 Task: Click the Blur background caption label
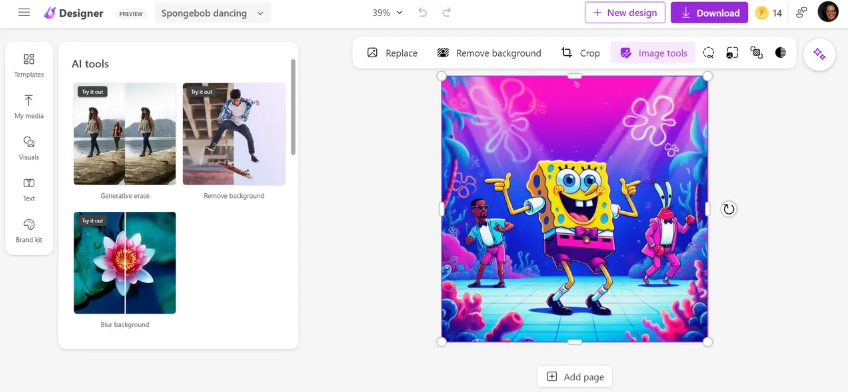point(125,324)
